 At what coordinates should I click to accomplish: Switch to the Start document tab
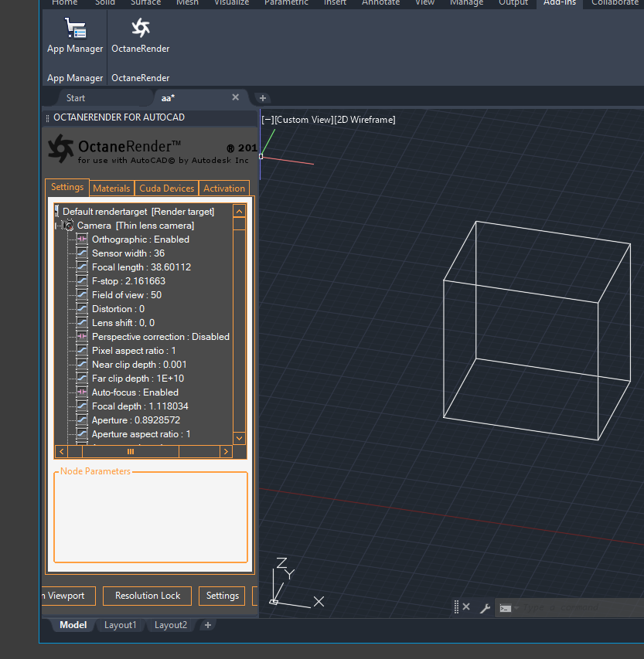tap(76, 98)
